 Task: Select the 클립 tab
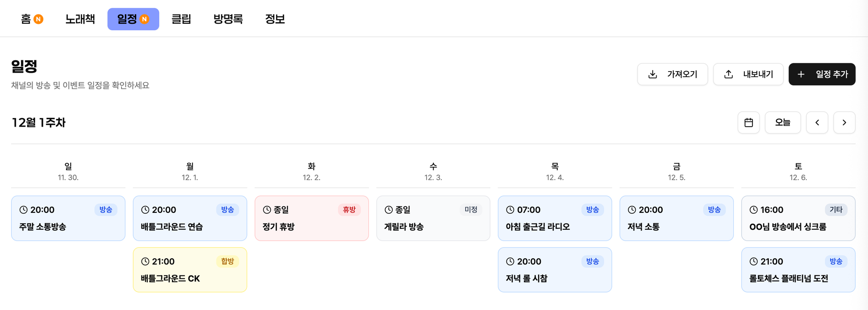click(181, 19)
